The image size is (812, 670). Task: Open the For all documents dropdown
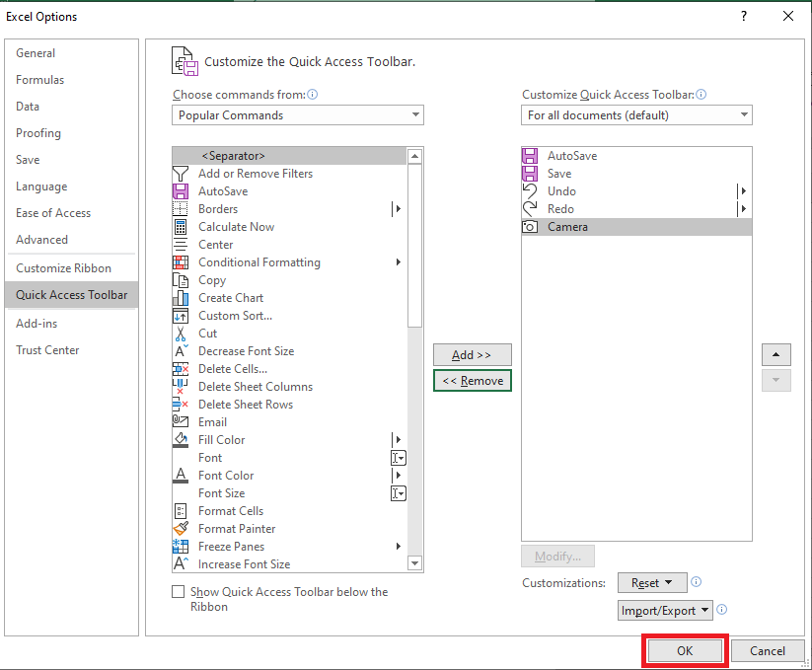click(636, 114)
